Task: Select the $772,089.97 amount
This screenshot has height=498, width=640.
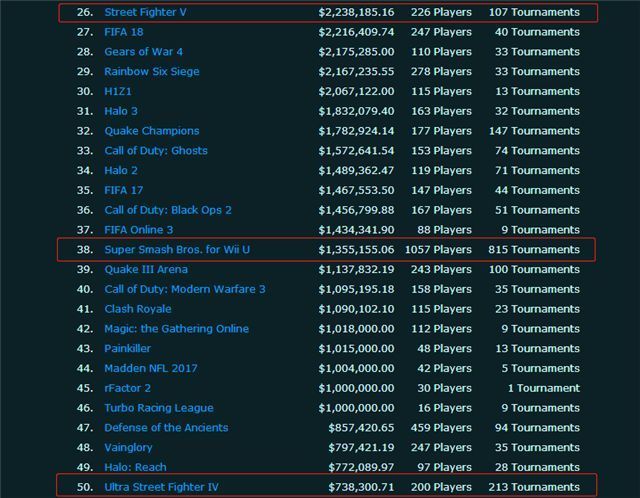Action: pos(361,467)
